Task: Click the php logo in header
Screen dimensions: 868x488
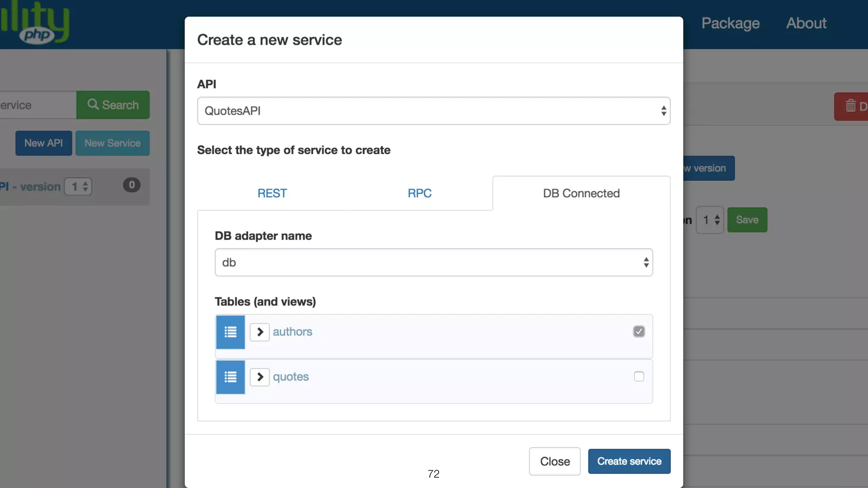Action: (x=37, y=35)
